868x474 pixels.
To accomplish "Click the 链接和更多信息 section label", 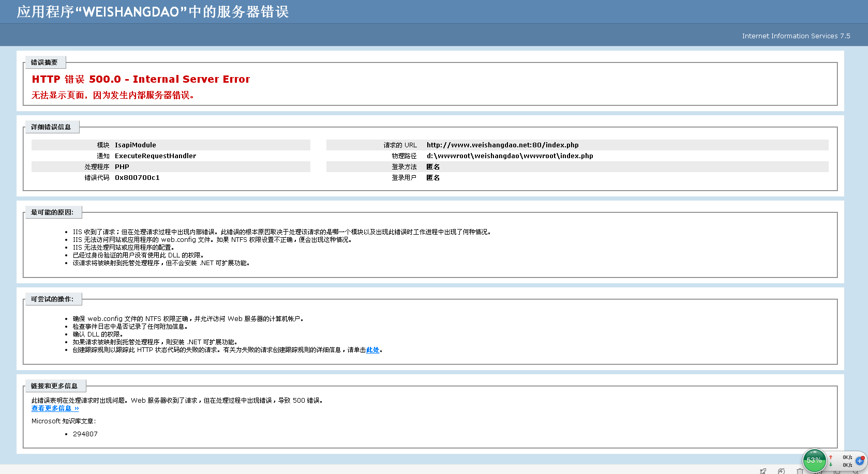I will point(54,386).
